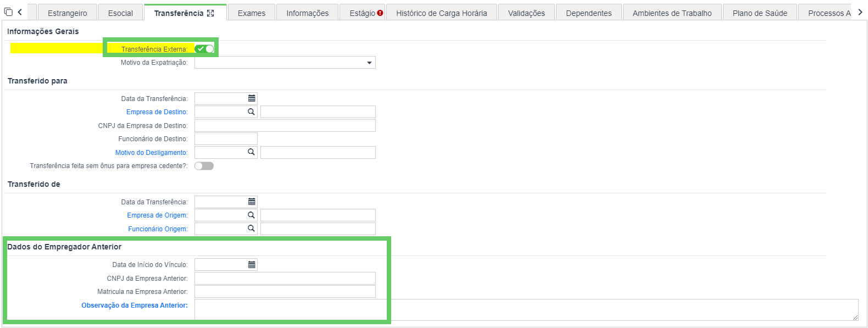Switch to Estrangeiro tab
Viewport: 868px width, 328px height.
pyautogui.click(x=67, y=13)
